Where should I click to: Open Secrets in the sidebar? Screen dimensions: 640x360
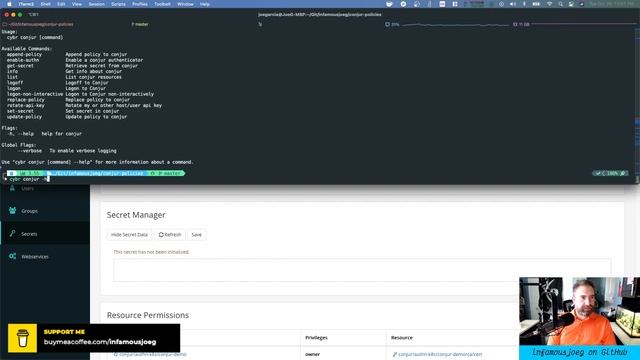tap(45, 234)
